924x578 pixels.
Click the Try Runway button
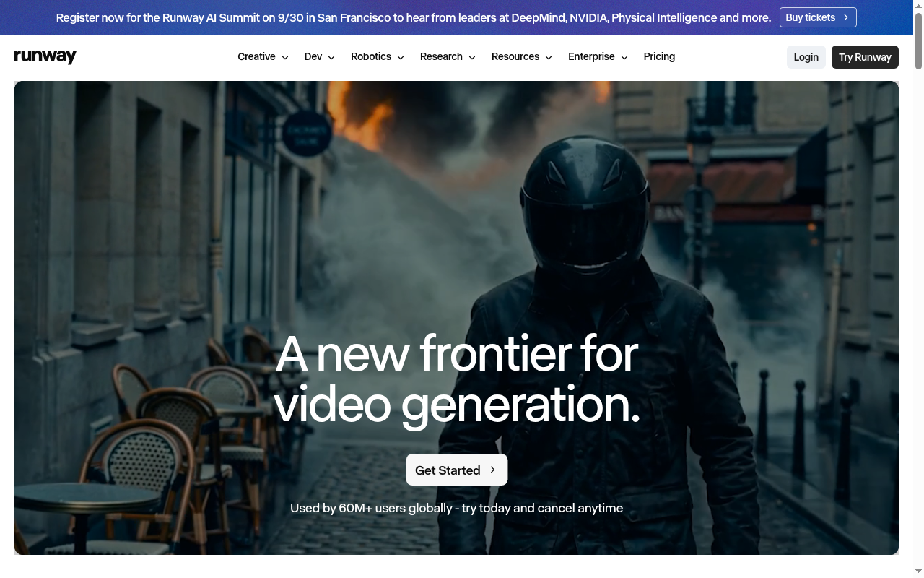point(865,57)
